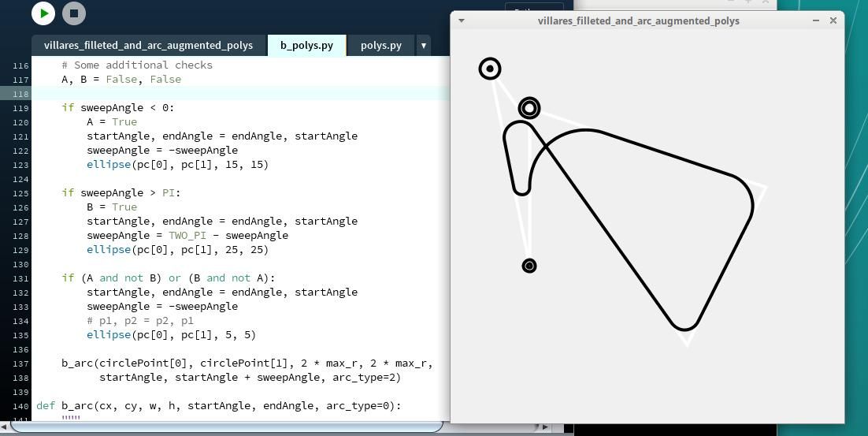The width and height of the screenshot is (868, 436).
Task: Close the sketch output window
Action: (x=833, y=20)
